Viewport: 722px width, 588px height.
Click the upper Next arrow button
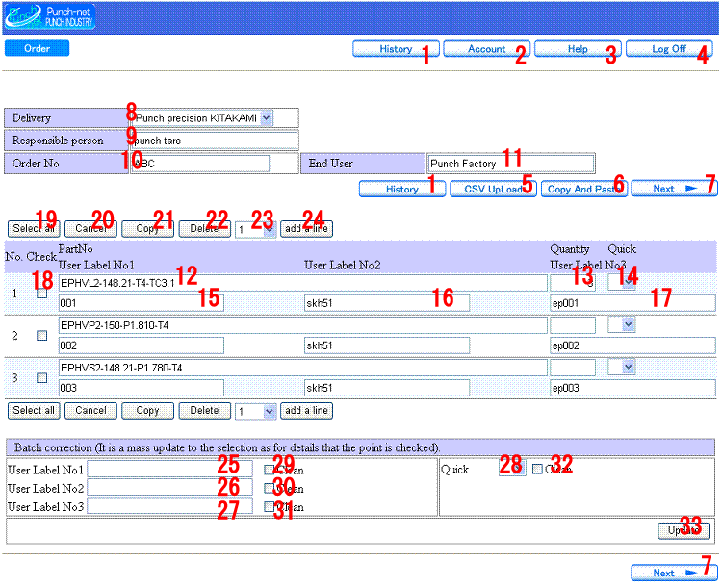(x=674, y=189)
